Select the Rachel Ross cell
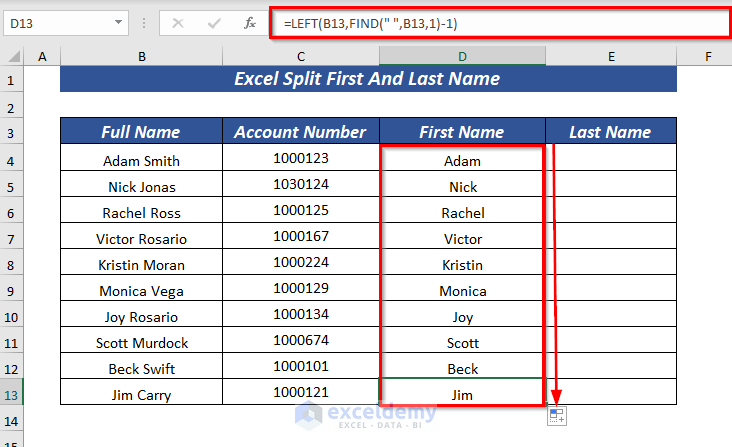The image size is (732, 447). [x=141, y=212]
